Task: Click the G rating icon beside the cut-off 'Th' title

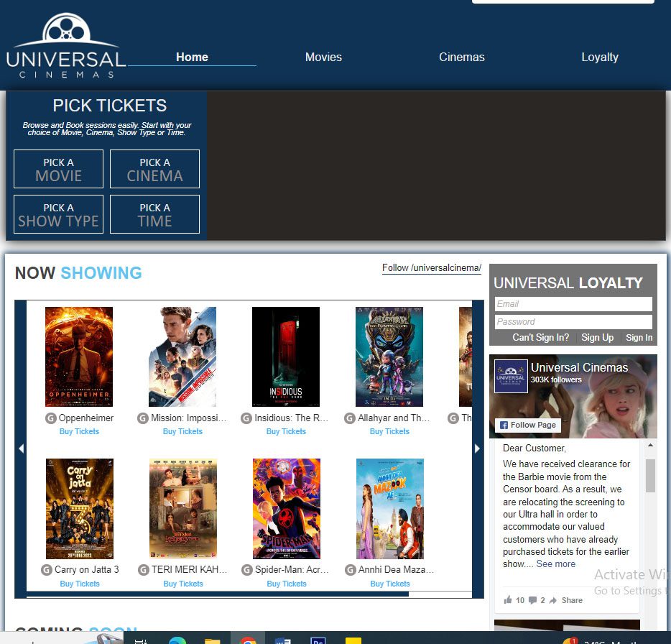Action: 453,418
